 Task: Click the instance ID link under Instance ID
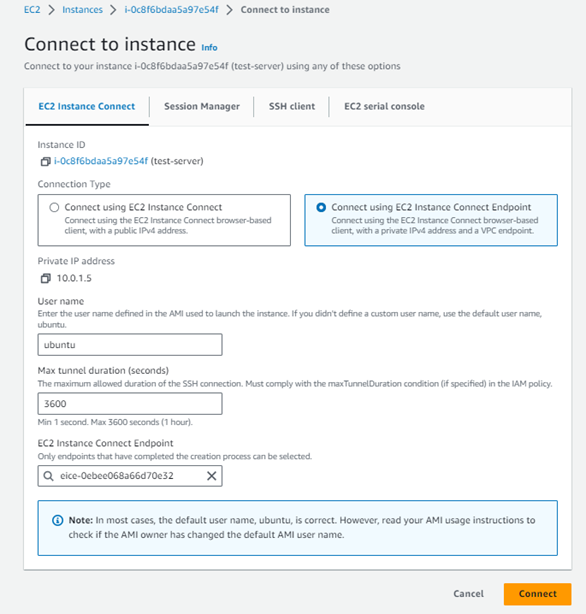coord(101,161)
